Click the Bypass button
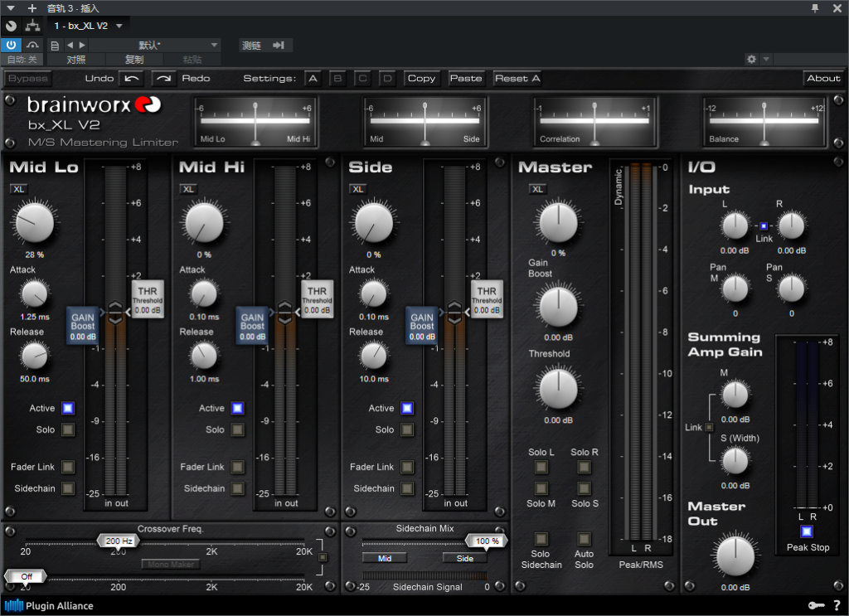Screen dimensions: 849x616 click(x=27, y=79)
